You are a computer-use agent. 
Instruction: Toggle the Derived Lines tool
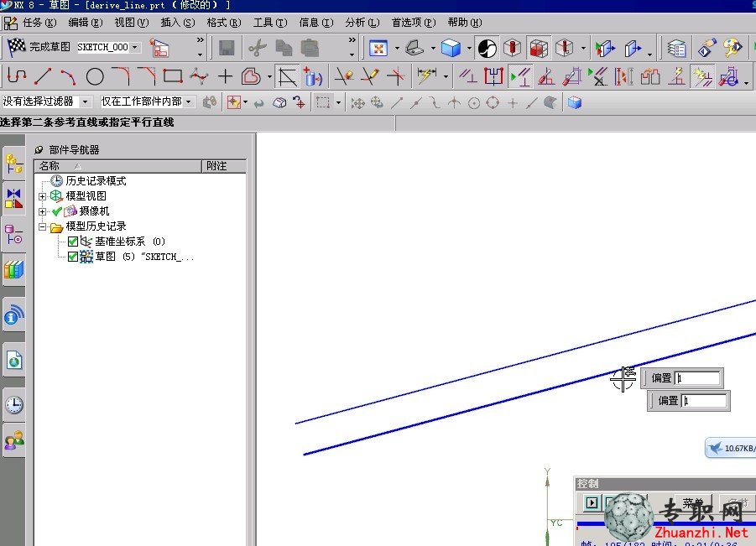pyautogui.click(x=287, y=76)
